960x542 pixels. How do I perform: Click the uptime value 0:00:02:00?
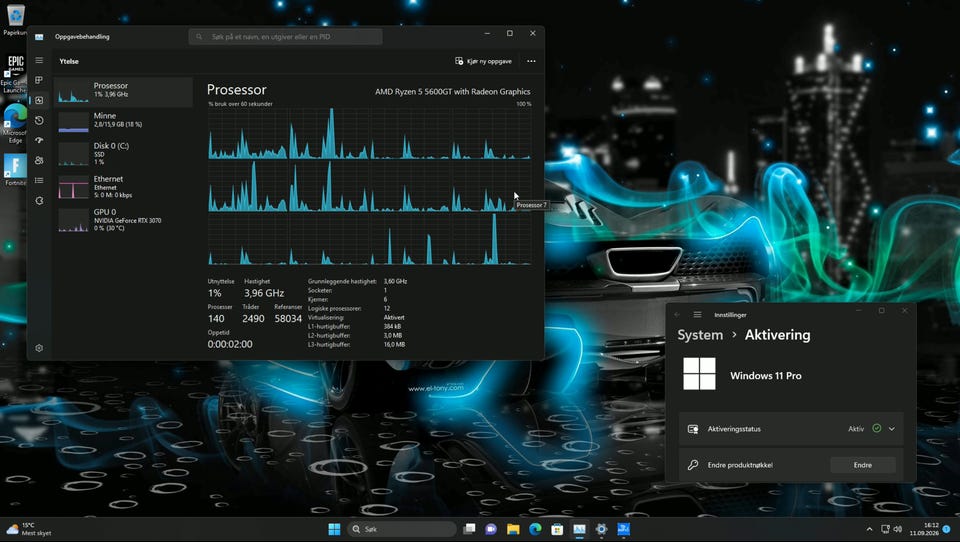click(230, 344)
